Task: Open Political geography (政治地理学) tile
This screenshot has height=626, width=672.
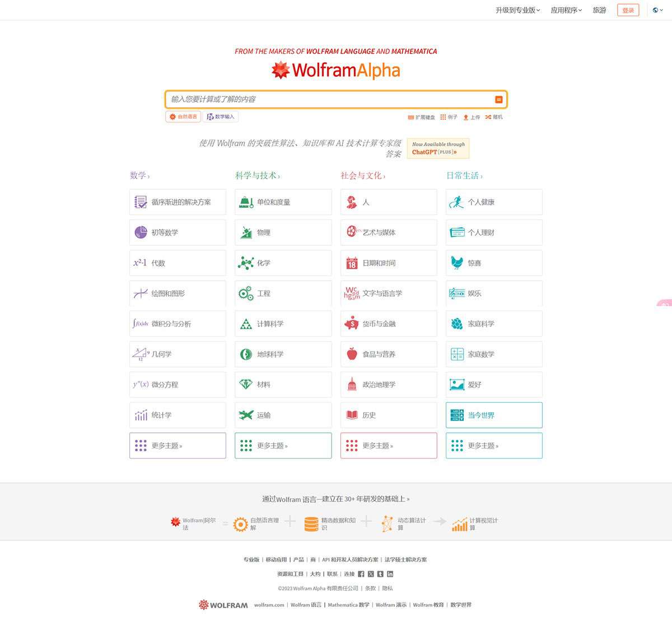Action: click(389, 385)
